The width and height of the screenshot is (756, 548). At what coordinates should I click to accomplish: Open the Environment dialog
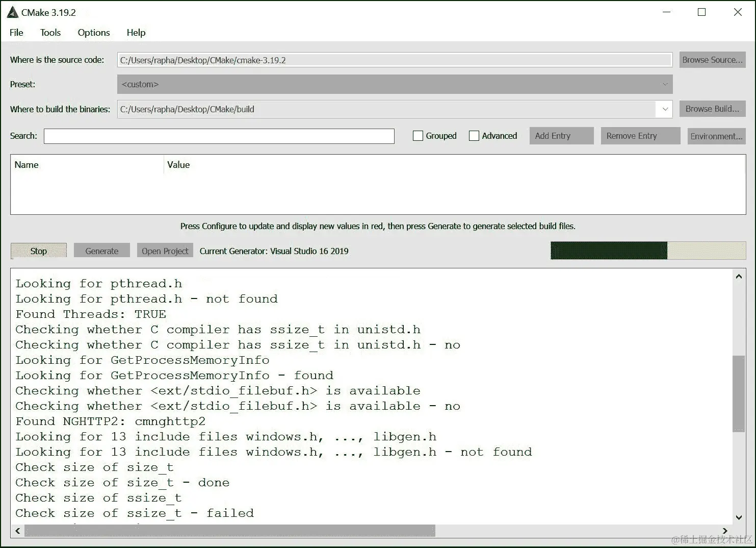716,136
